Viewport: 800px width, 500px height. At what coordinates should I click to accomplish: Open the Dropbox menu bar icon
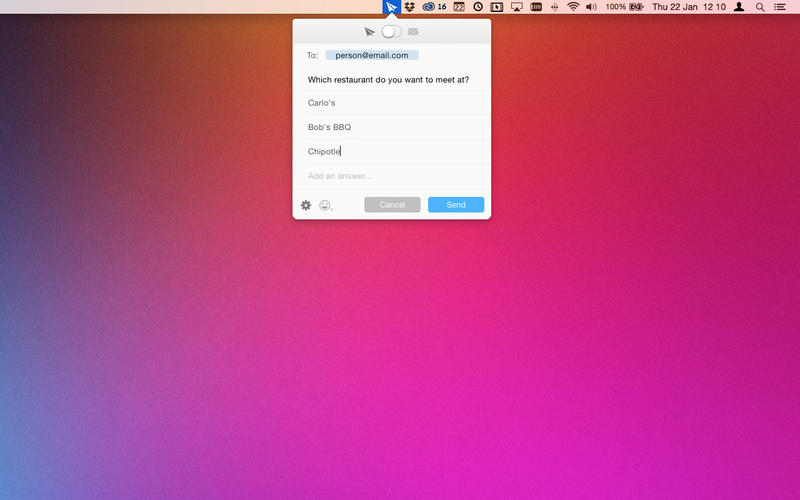pyautogui.click(x=410, y=7)
